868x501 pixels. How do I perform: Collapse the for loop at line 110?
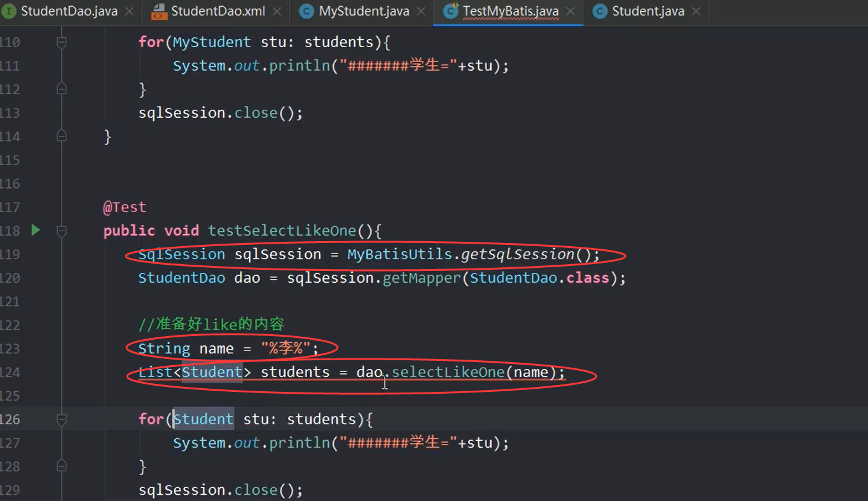[x=61, y=41]
